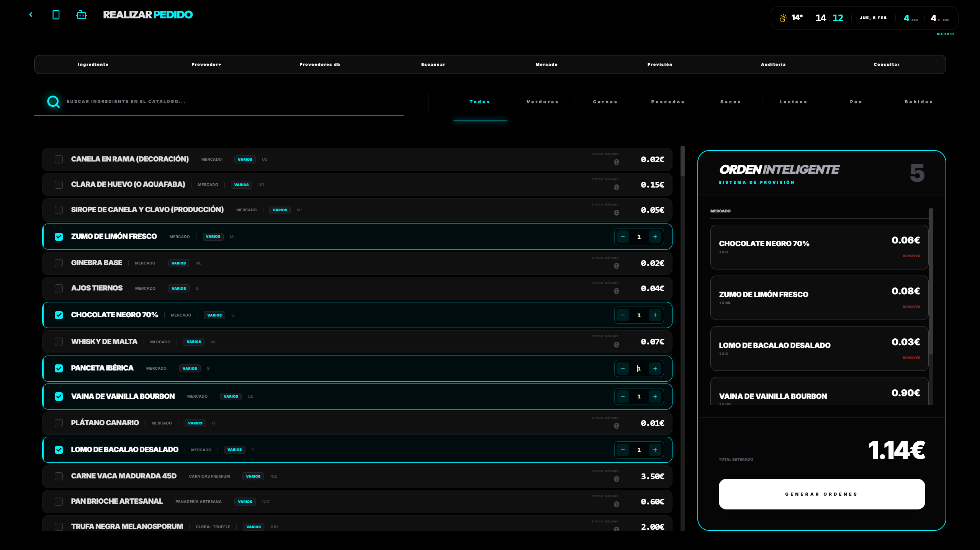The image size is (980, 550).
Task: Uncheck the Panceta Ibérica checkbox
Action: tap(59, 368)
